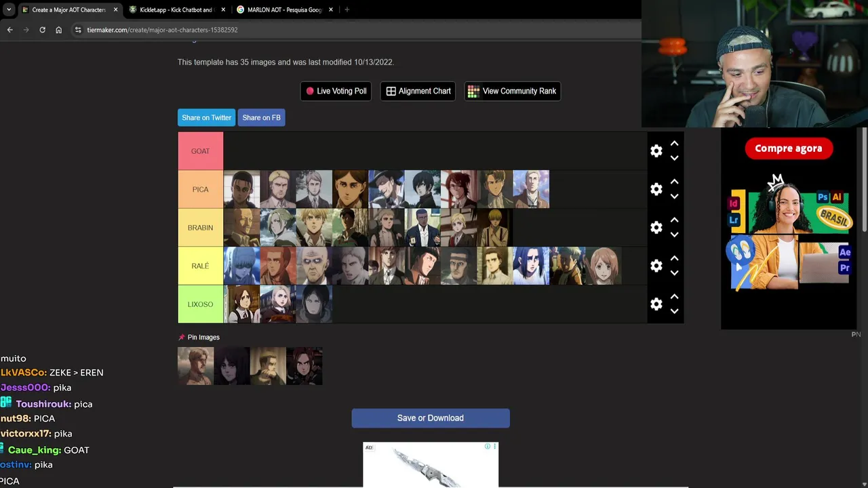Click the LIXOSO tier color label
Image resolution: width=868 pixels, height=488 pixels.
(x=200, y=304)
